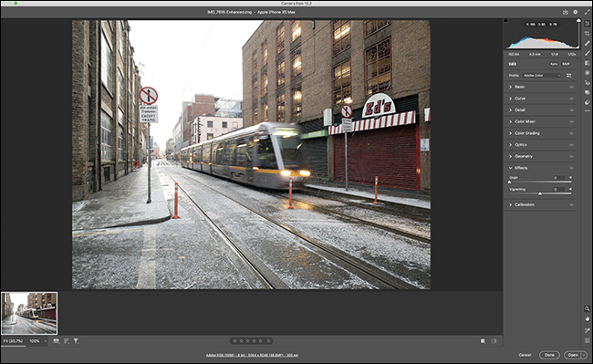
Task: Expand the Geometry panel
Action: click(x=510, y=156)
